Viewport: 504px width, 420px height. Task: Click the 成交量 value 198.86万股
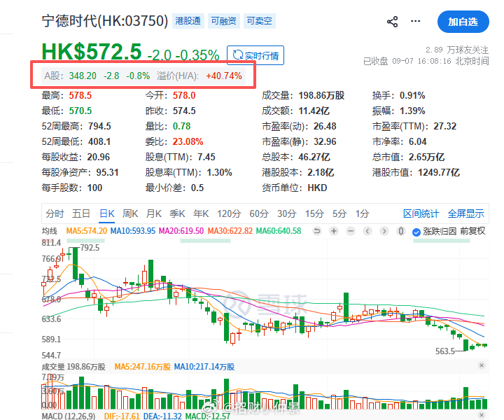pyautogui.click(x=321, y=95)
